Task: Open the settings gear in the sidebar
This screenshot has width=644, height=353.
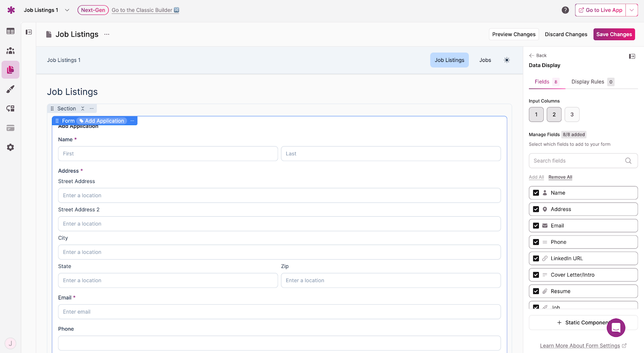Action: tap(10, 147)
